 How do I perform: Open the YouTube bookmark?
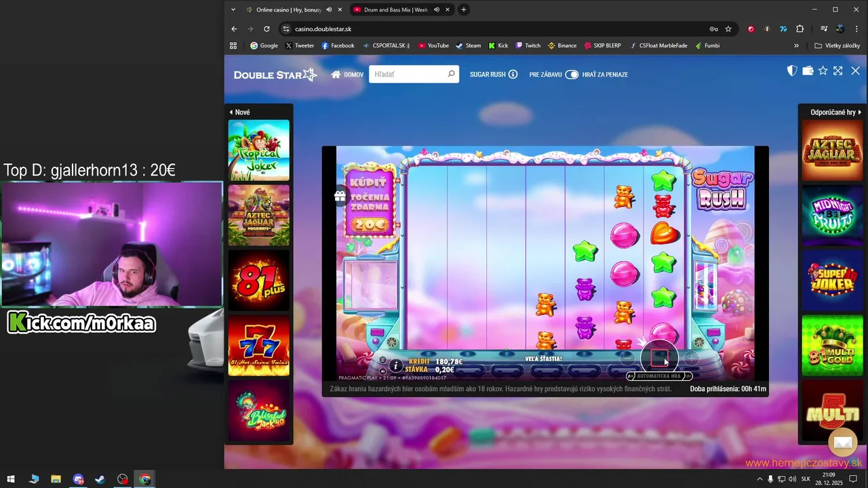click(x=433, y=45)
